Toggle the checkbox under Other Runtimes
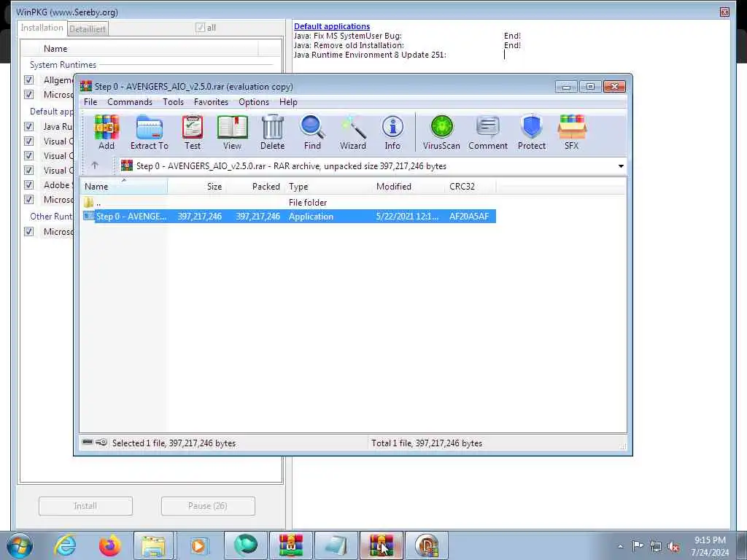This screenshot has width=747, height=560. 29,231
